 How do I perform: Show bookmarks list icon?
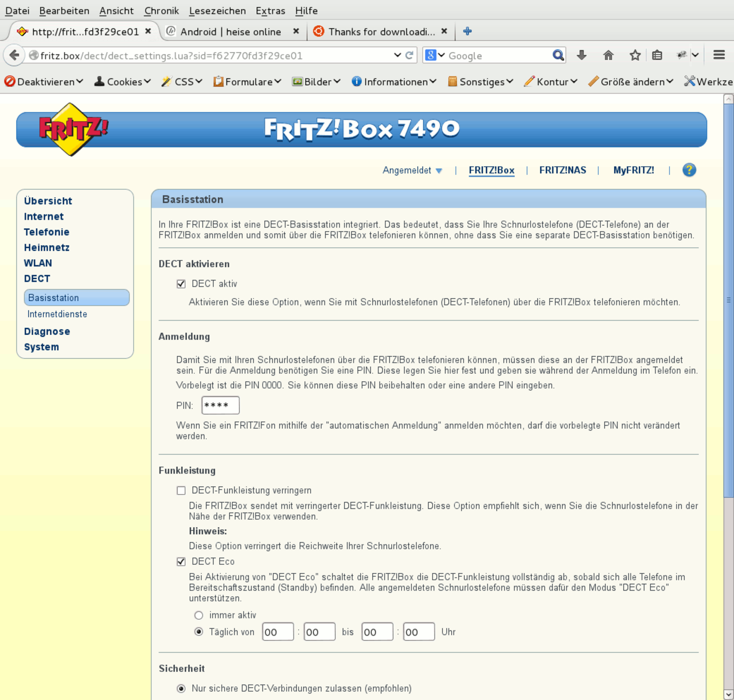pyautogui.click(x=657, y=55)
